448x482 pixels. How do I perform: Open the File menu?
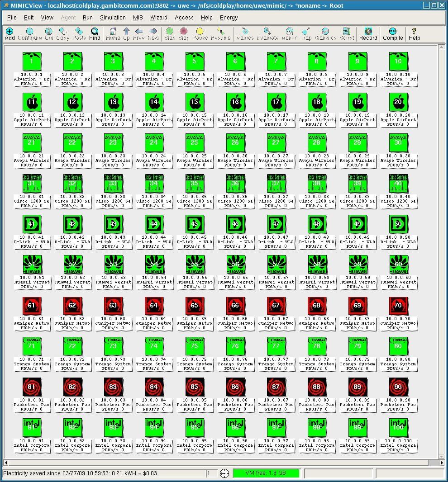[12, 18]
